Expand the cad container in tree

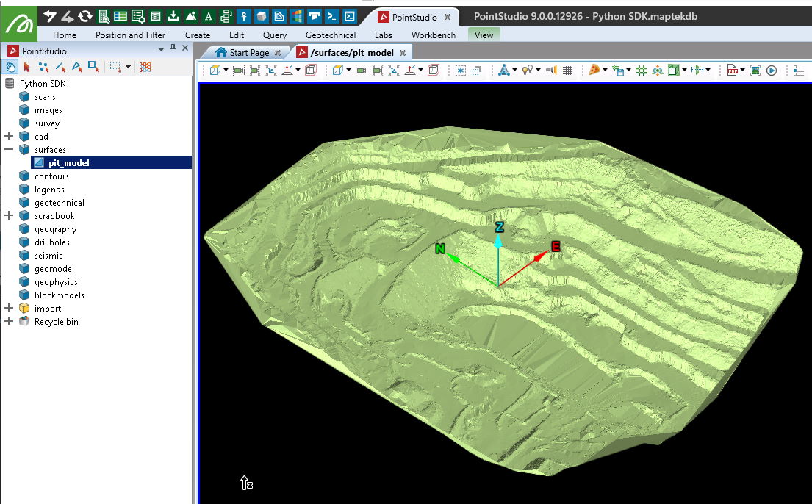click(9, 137)
